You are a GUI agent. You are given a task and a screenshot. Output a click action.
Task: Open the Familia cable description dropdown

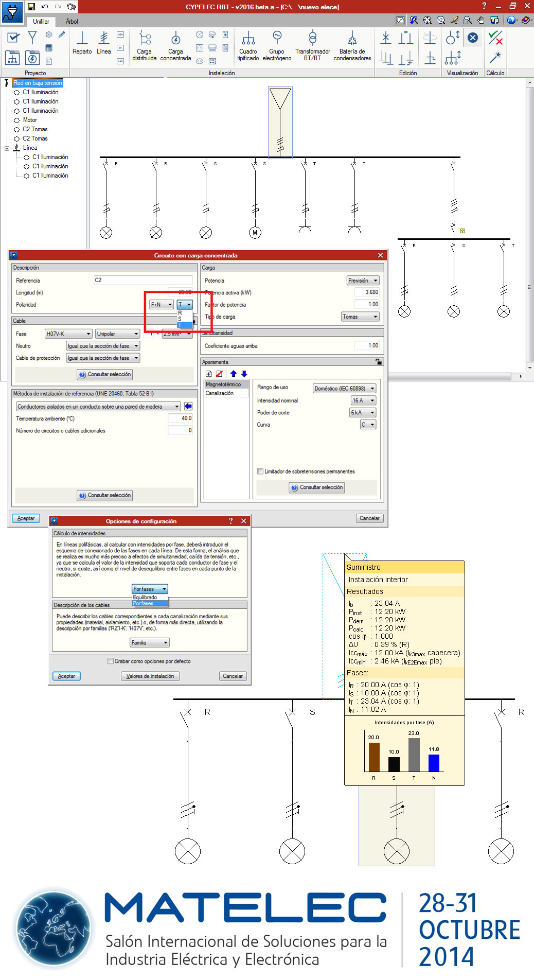coord(150,643)
